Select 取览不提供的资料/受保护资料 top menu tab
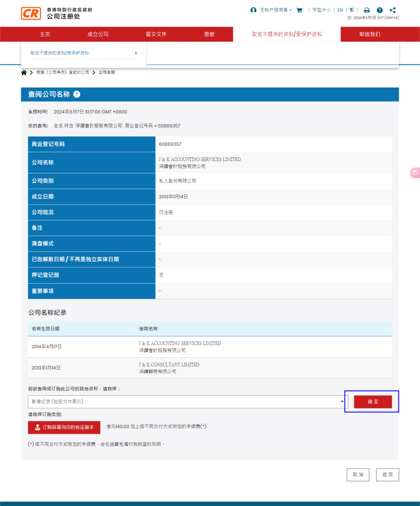This screenshot has height=506, width=420. coord(287,34)
